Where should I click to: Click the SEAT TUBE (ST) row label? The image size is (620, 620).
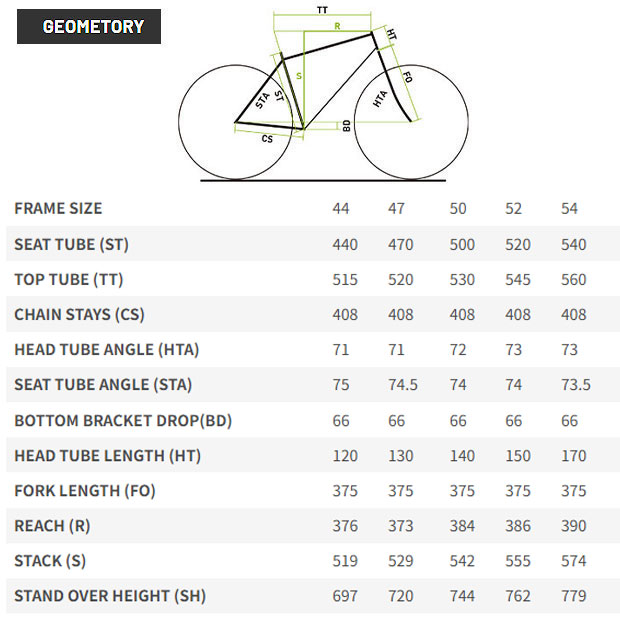71,244
